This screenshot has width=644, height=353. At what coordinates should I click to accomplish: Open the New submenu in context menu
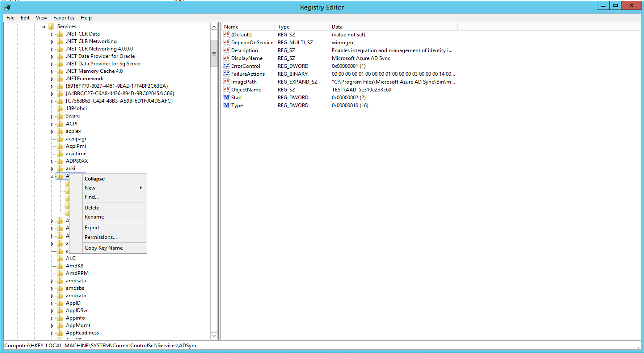(108, 188)
